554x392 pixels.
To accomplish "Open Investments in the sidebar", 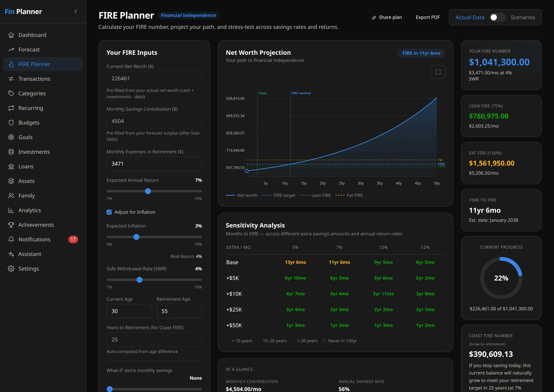I will click(43, 152).
